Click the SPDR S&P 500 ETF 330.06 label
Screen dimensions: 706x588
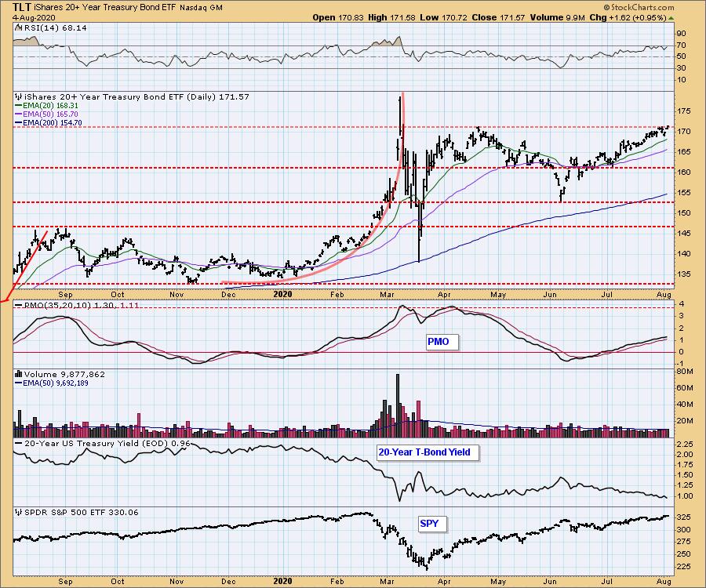pyautogui.click(x=81, y=513)
